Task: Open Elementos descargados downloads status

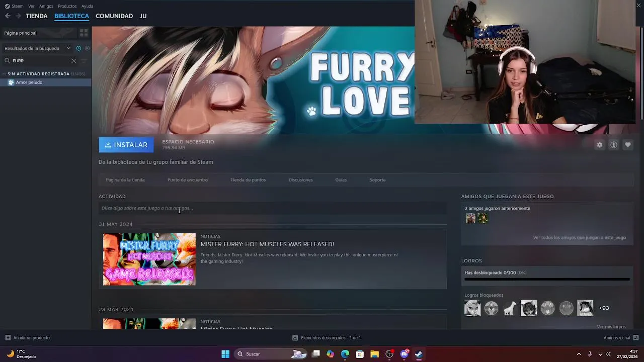Action: pyautogui.click(x=327, y=338)
